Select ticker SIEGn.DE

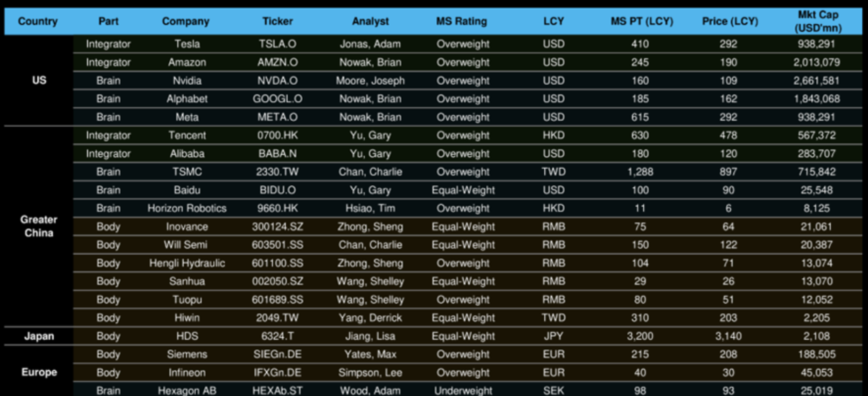278,354
